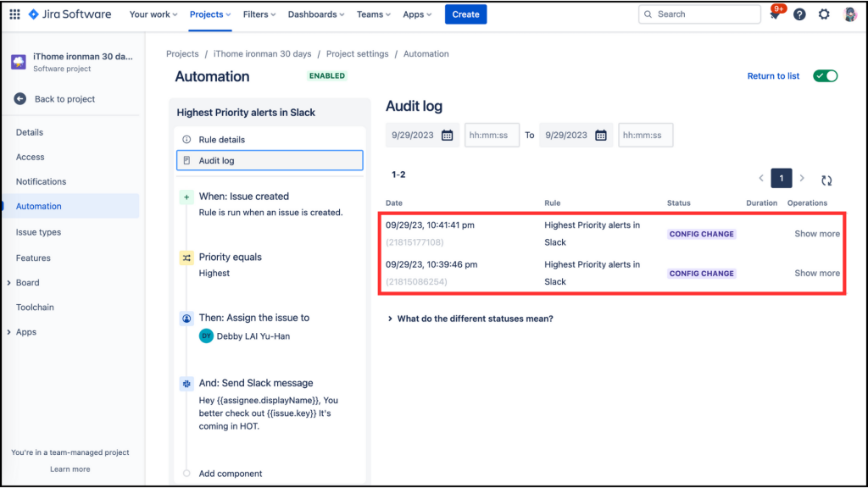Expand What do the different statuses mean

tap(470, 319)
